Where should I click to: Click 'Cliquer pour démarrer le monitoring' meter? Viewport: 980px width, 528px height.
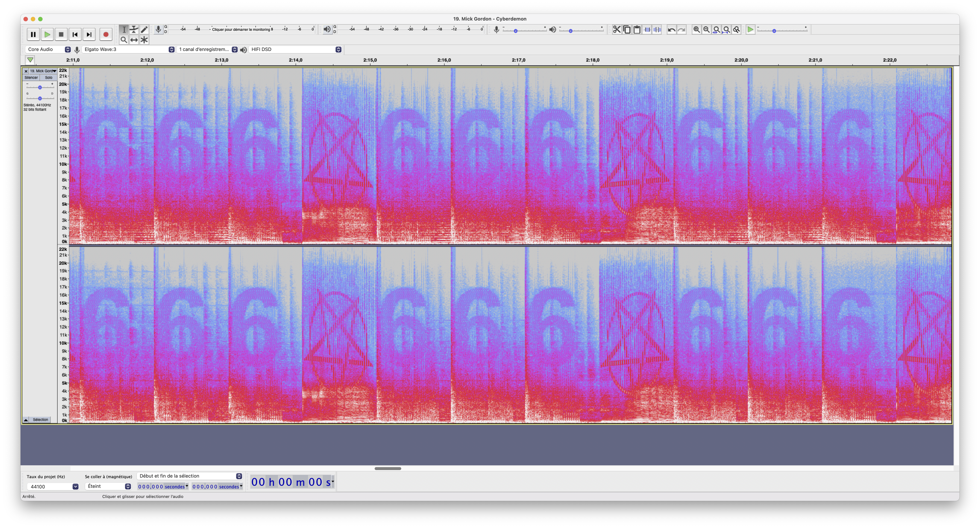pyautogui.click(x=242, y=29)
